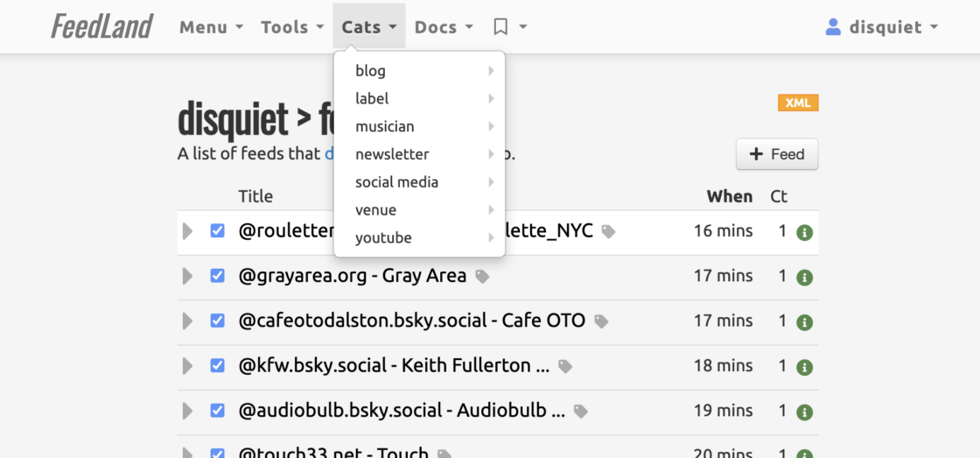Open info icon for Gray Area feed

coord(804,278)
